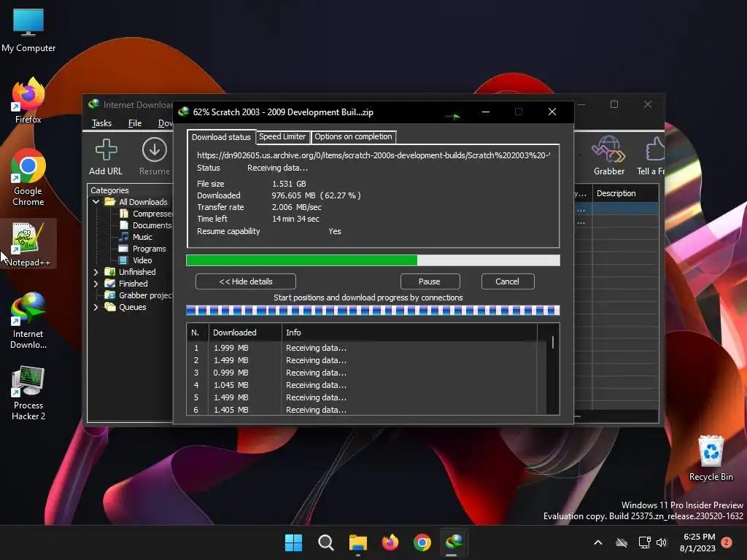The height and width of the screenshot is (560, 747).
Task: Switch to Options on completion tab
Action: click(x=354, y=136)
